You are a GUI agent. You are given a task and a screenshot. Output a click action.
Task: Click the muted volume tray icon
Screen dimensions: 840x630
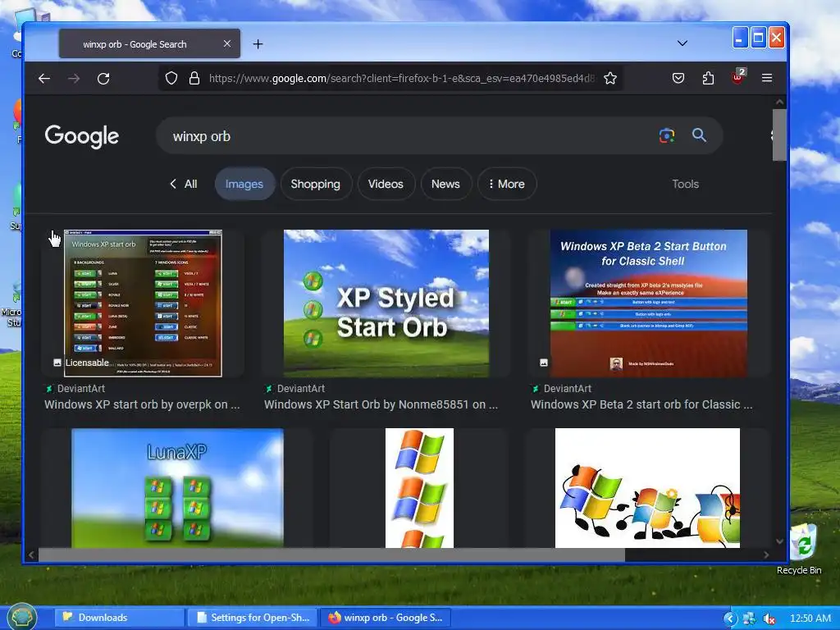click(769, 619)
